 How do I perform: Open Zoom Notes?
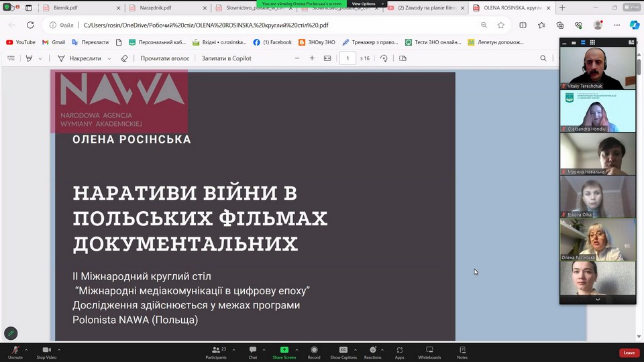tap(462, 350)
